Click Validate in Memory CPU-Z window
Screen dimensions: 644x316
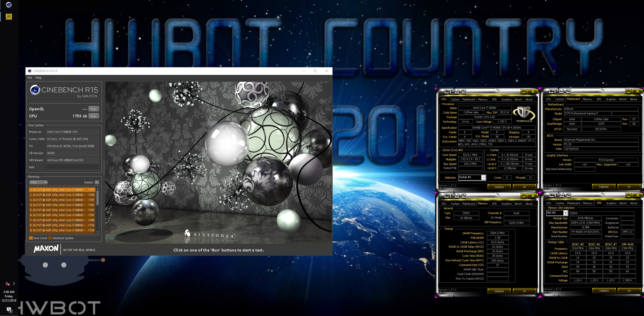tap(499, 291)
